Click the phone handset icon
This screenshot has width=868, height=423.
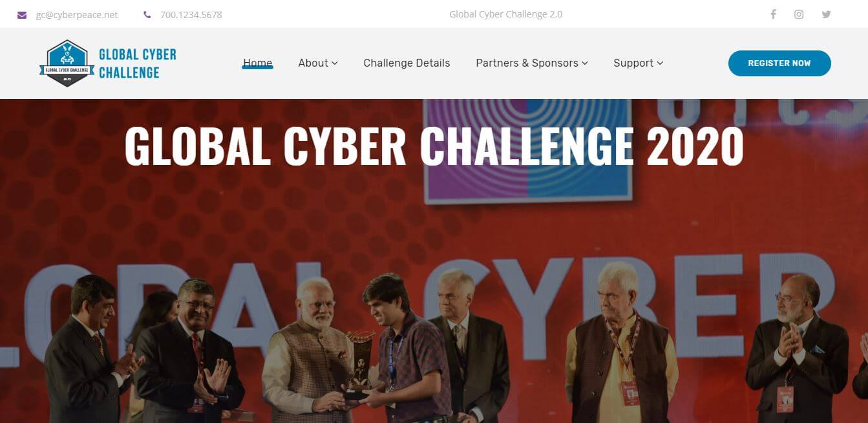pyautogui.click(x=147, y=14)
